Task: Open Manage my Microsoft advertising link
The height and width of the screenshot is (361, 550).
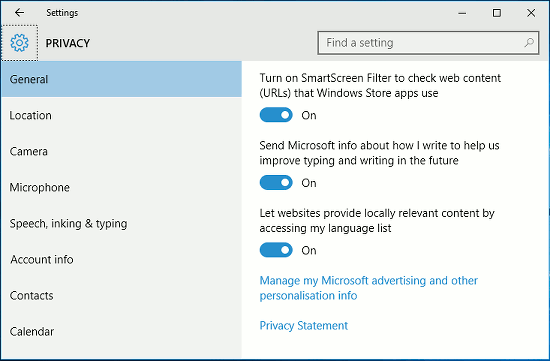Action: point(368,288)
